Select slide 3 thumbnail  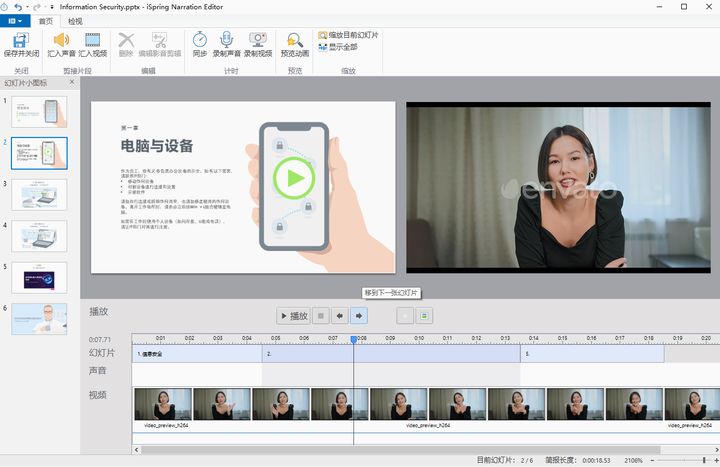(x=39, y=195)
